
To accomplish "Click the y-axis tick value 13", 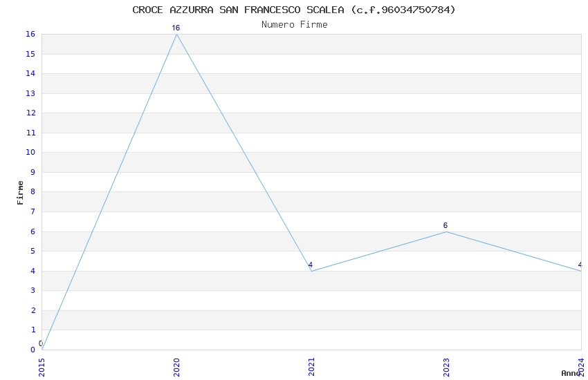I will 30,93.
